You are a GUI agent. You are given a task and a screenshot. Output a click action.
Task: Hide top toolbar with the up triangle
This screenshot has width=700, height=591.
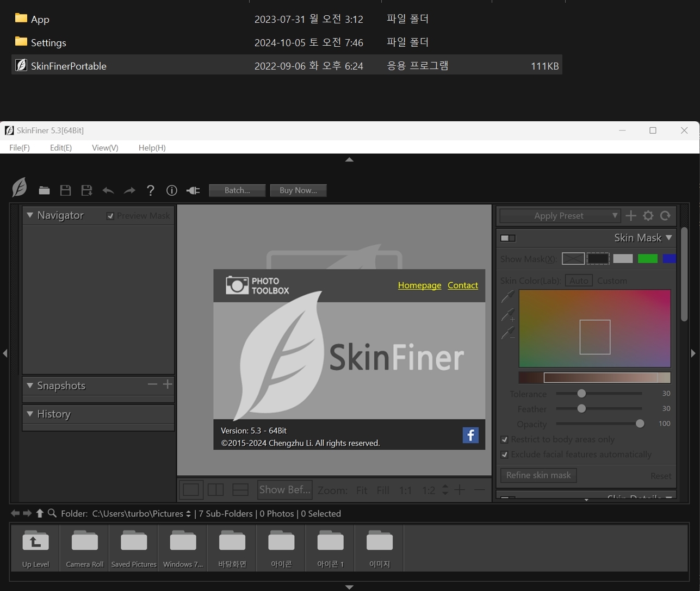pyautogui.click(x=349, y=160)
